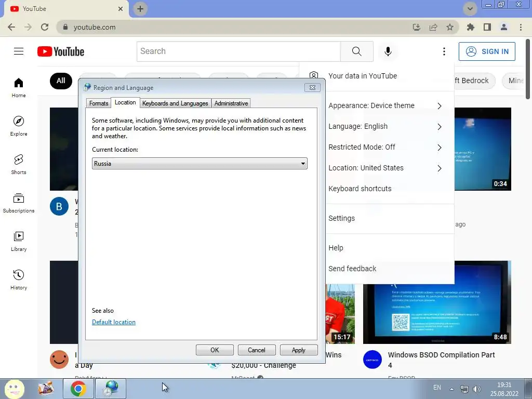
Task: Open Shorts in sidebar
Action: (x=19, y=164)
